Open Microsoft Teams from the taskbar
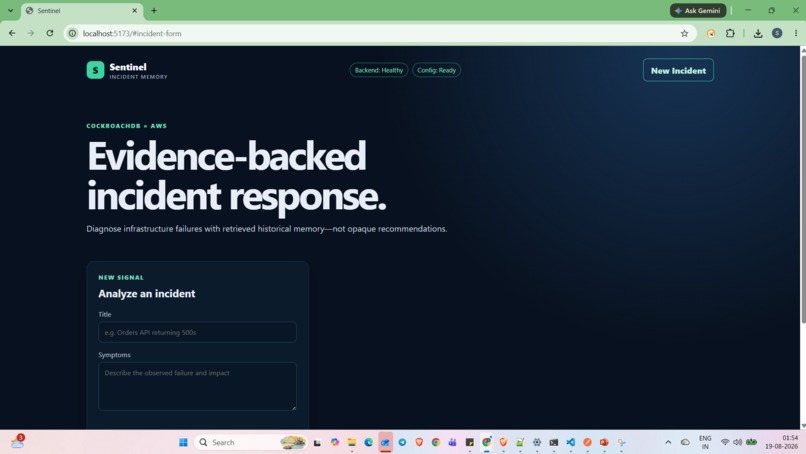Image resolution: width=806 pixels, height=454 pixels. click(452, 442)
